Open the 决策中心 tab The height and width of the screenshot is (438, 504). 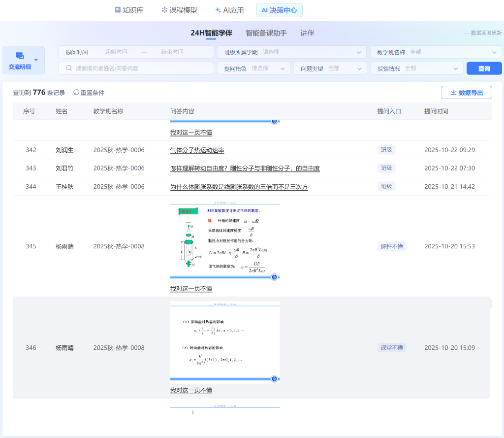[x=279, y=10]
